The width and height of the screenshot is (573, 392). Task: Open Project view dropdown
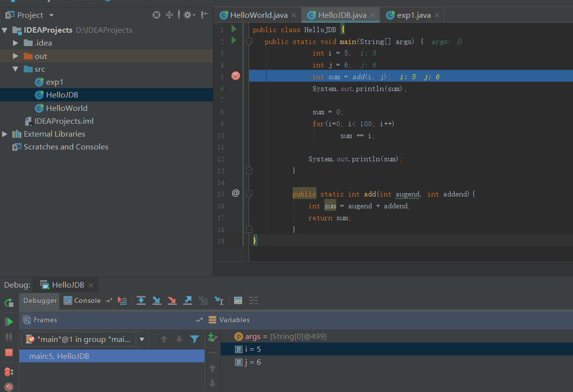pos(52,15)
